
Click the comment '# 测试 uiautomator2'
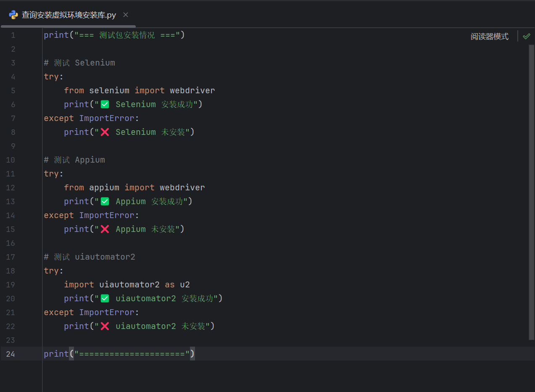click(90, 257)
